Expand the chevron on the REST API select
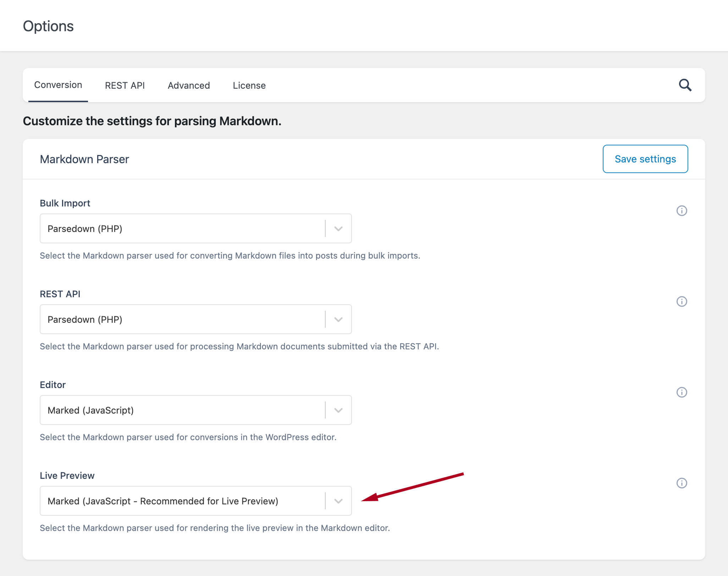Screen dimensions: 728x576 (338, 319)
